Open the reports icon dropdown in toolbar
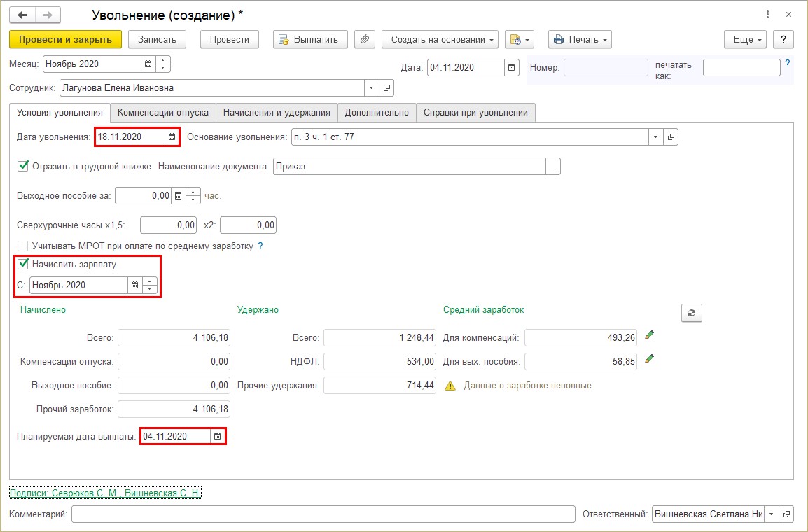This screenshot has width=808, height=532. (x=520, y=40)
